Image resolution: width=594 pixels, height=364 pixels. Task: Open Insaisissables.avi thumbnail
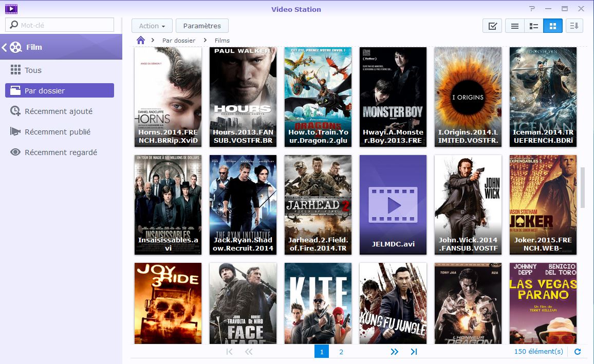tap(168, 205)
